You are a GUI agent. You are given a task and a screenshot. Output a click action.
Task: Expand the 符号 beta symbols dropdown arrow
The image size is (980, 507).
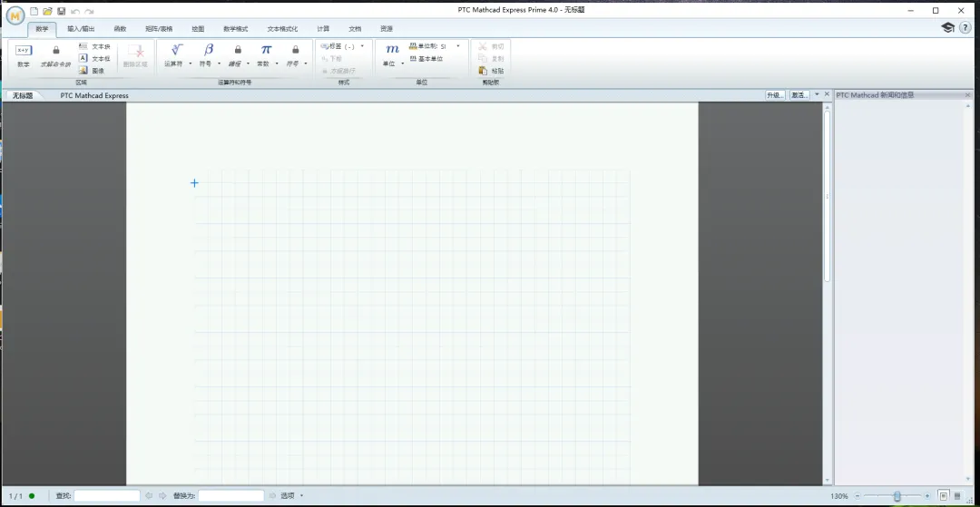[219, 63]
